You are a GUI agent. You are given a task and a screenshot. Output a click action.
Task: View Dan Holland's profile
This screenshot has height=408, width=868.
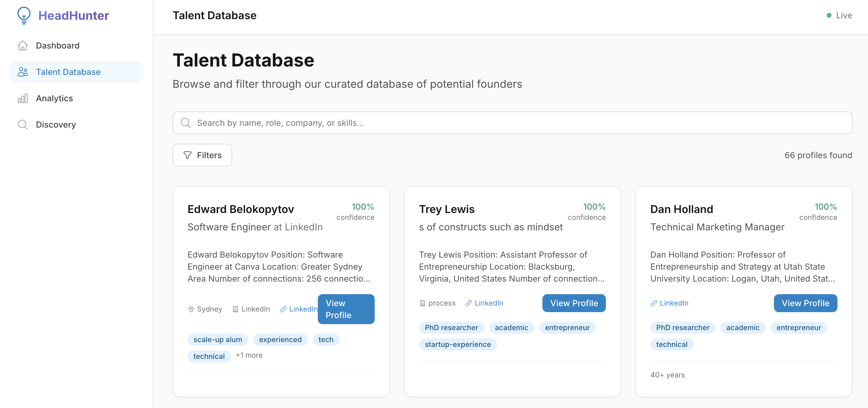805,303
